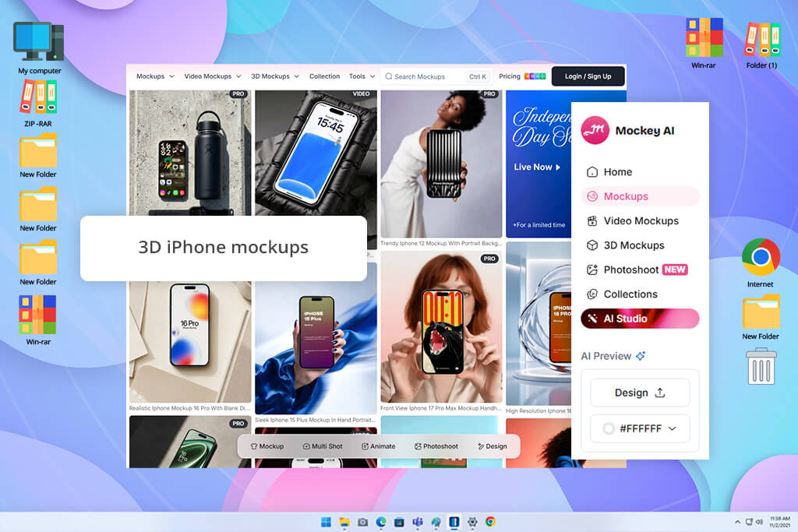Open the Sleek iPhone 15 Plus mockup thumbnail
The image size is (798, 532).
coord(316,339)
